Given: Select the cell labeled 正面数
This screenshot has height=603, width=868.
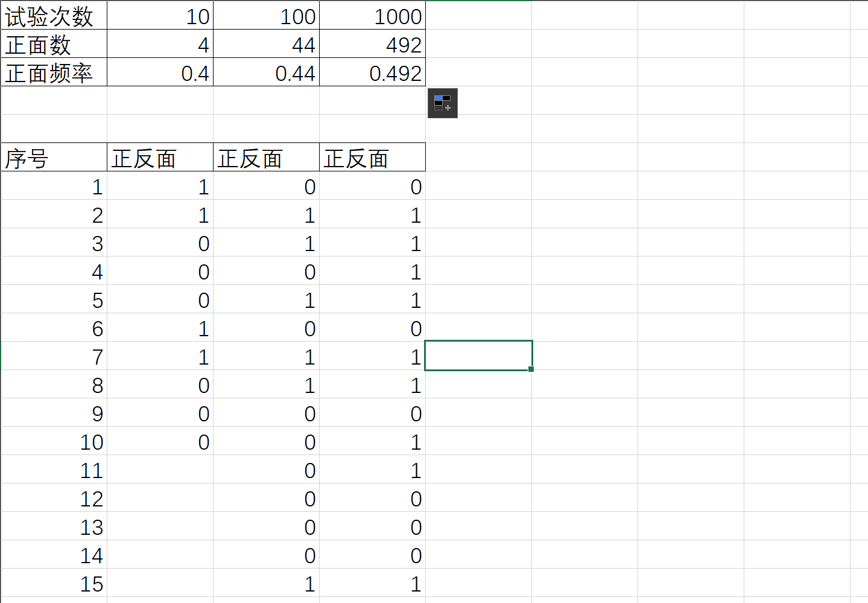Looking at the screenshot, I should pyautogui.click(x=54, y=43).
